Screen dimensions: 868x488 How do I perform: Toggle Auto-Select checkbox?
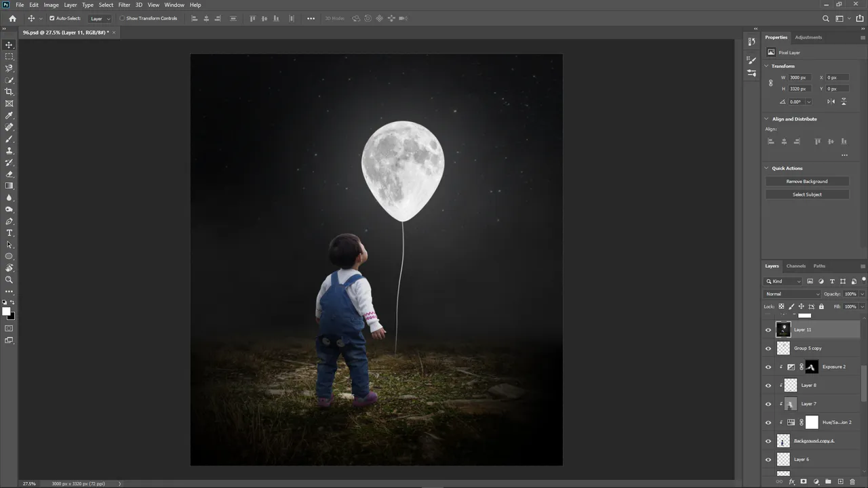coord(52,18)
